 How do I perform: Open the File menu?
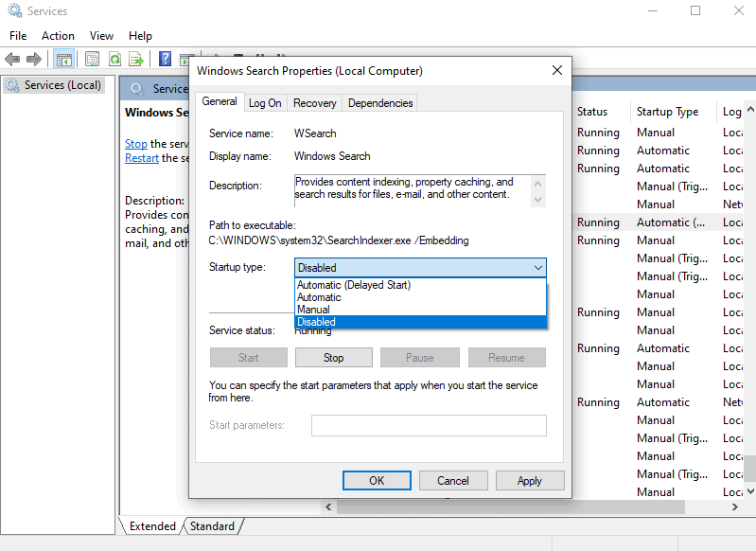(18, 36)
